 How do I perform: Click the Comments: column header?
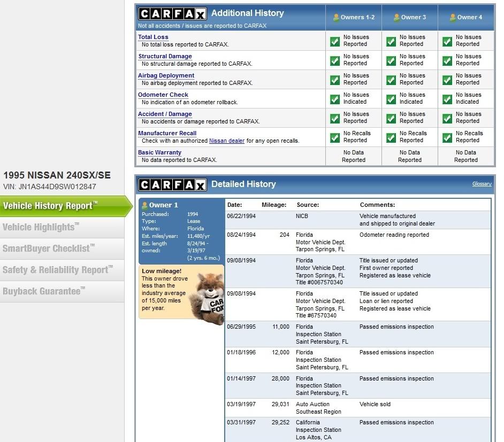tap(377, 205)
